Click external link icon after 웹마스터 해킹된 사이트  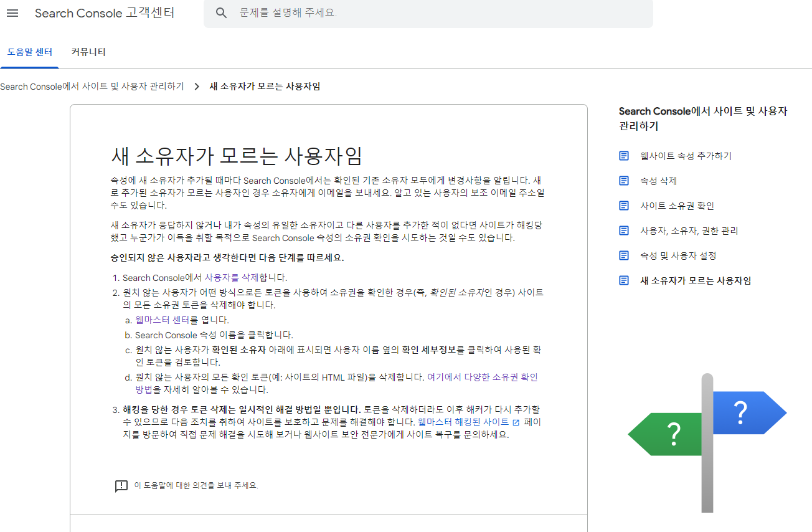[516, 422]
